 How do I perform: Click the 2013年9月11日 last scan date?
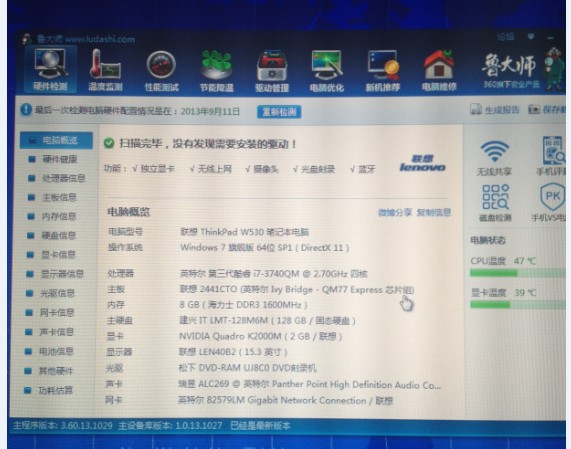pos(210,111)
